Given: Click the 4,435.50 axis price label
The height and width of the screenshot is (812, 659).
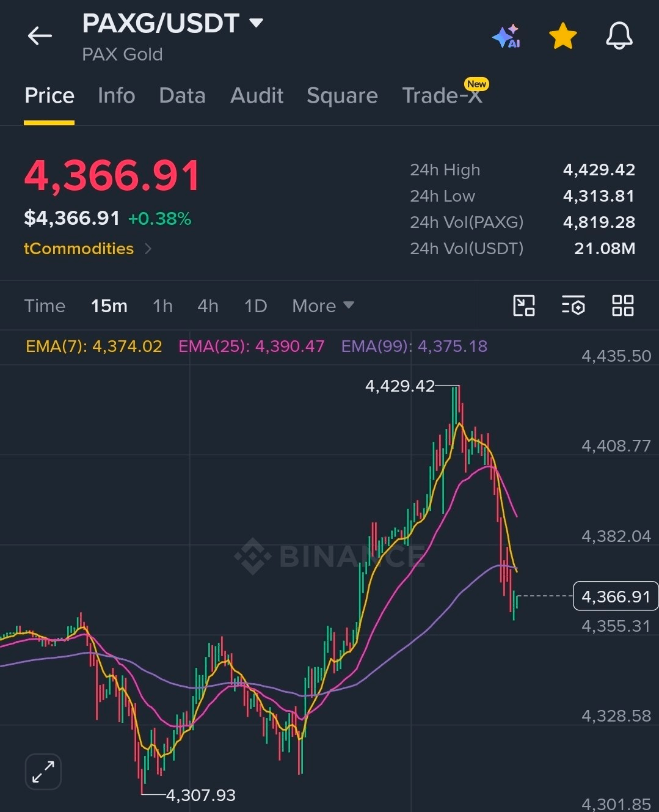Looking at the screenshot, I should (616, 356).
